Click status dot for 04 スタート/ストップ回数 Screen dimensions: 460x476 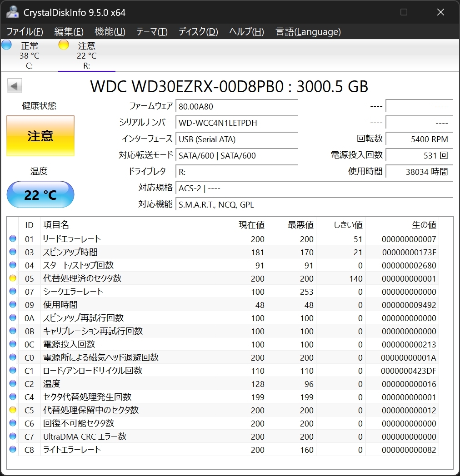pos(13,265)
